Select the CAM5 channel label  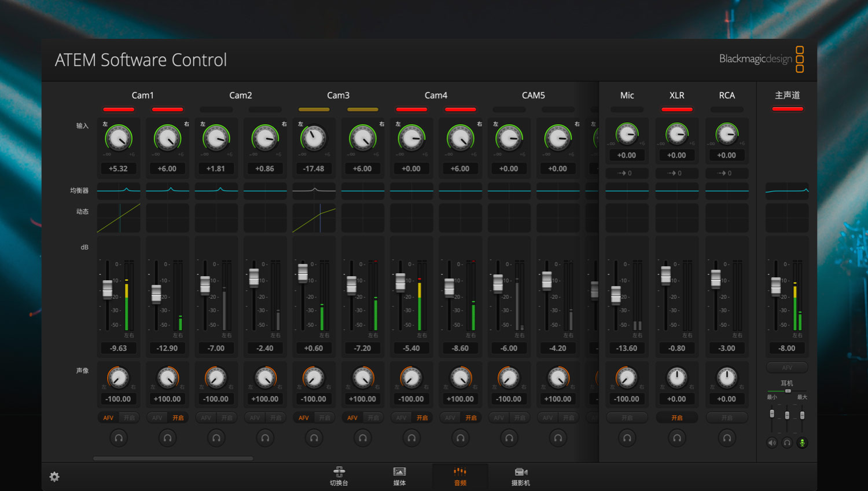point(533,95)
